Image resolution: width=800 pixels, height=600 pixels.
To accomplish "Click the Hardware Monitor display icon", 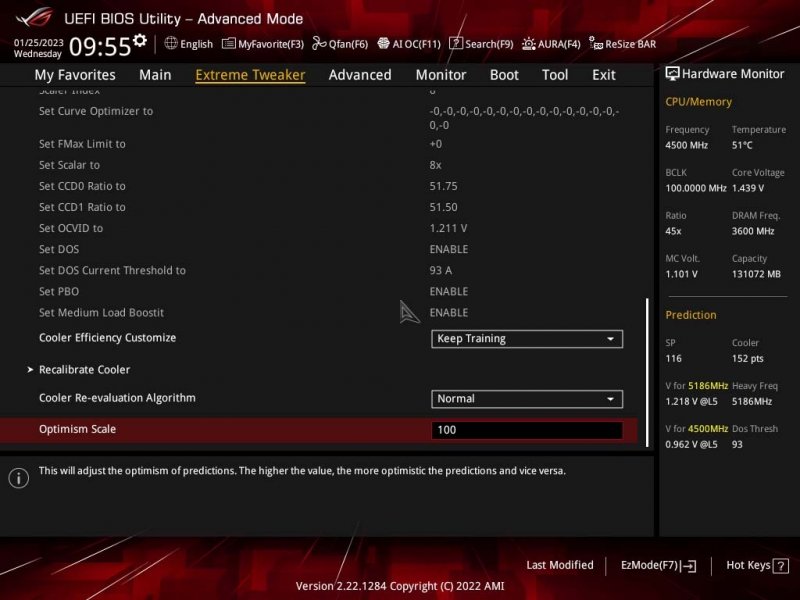I will [672, 74].
